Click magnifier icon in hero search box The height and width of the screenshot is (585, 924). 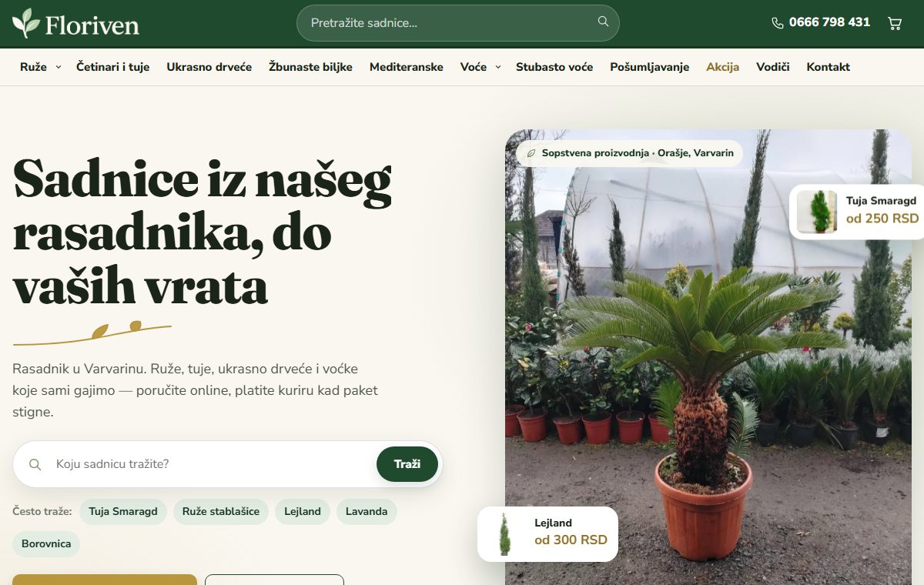click(x=35, y=464)
